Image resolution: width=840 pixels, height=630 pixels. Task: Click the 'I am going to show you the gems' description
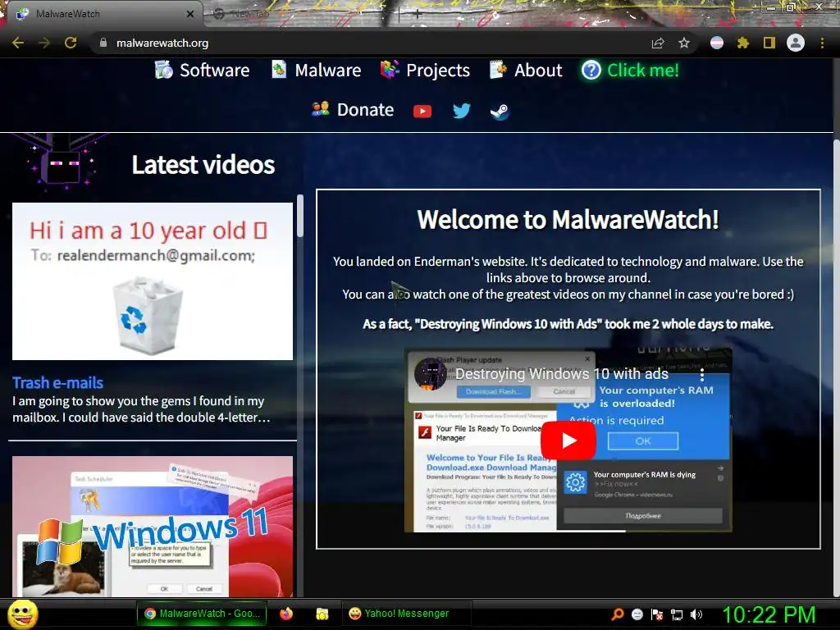[x=141, y=409]
